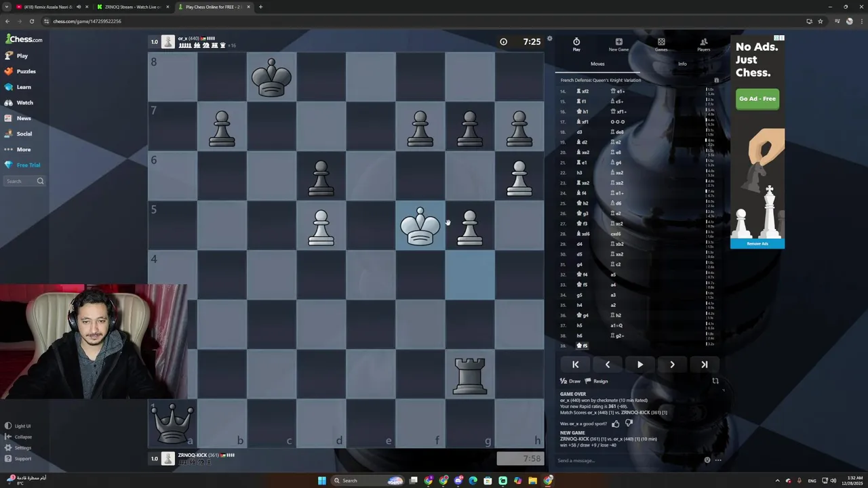Click the Send a message field
The image size is (868, 488).
click(x=627, y=460)
